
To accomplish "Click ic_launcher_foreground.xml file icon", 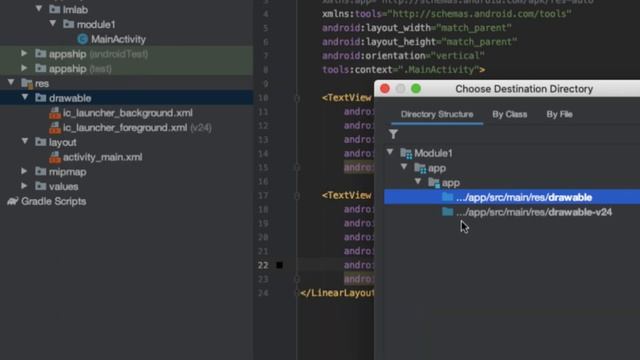I will click(55, 128).
